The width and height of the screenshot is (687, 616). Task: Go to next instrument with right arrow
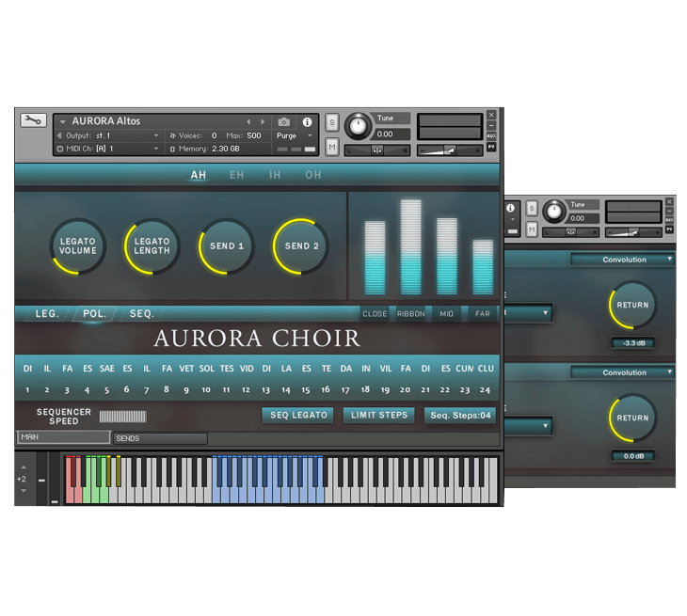coord(263,121)
